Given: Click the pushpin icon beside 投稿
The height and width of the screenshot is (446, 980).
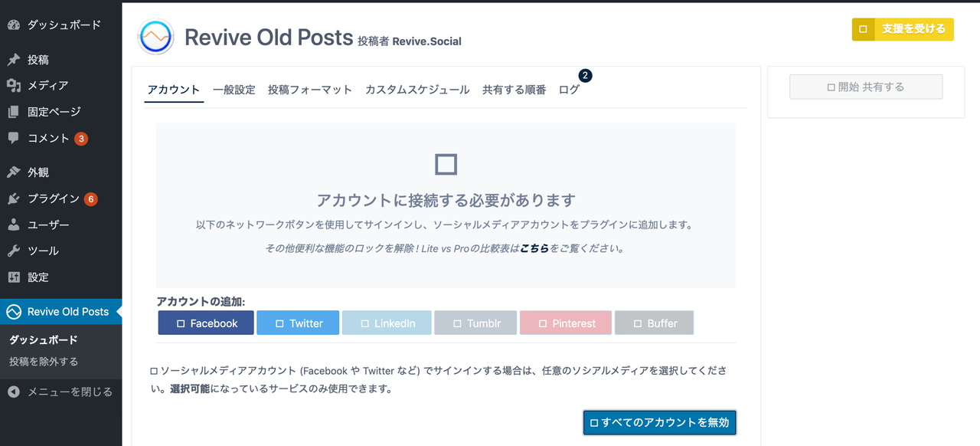Looking at the screenshot, I should click(13, 60).
